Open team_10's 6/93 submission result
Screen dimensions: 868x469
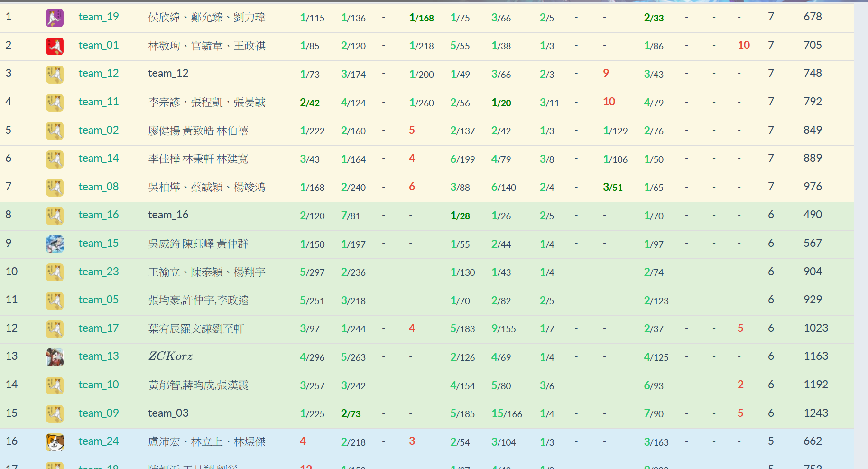point(654,386)
